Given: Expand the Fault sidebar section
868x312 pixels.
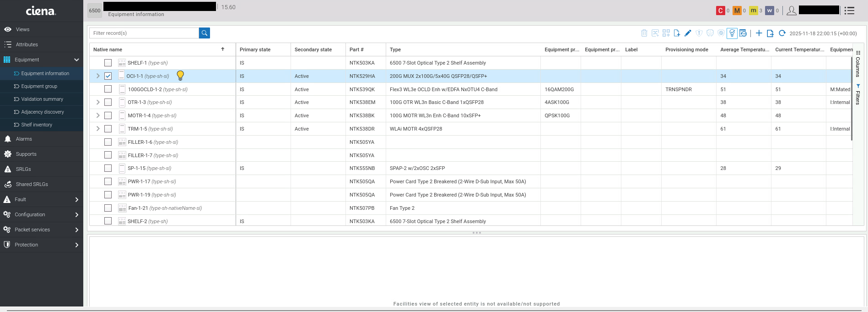Looking at the screenshot, I should pos(76,199).
